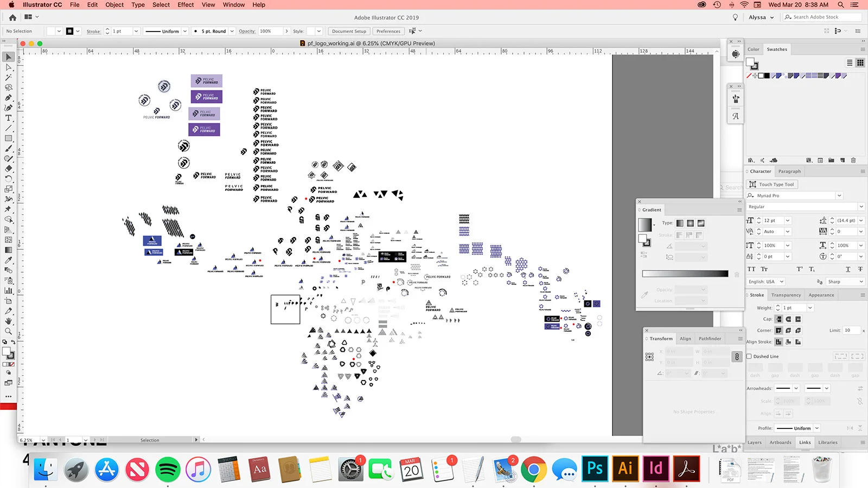
Task: Select the Zoom tool magnifier
Action: (9, 331)
